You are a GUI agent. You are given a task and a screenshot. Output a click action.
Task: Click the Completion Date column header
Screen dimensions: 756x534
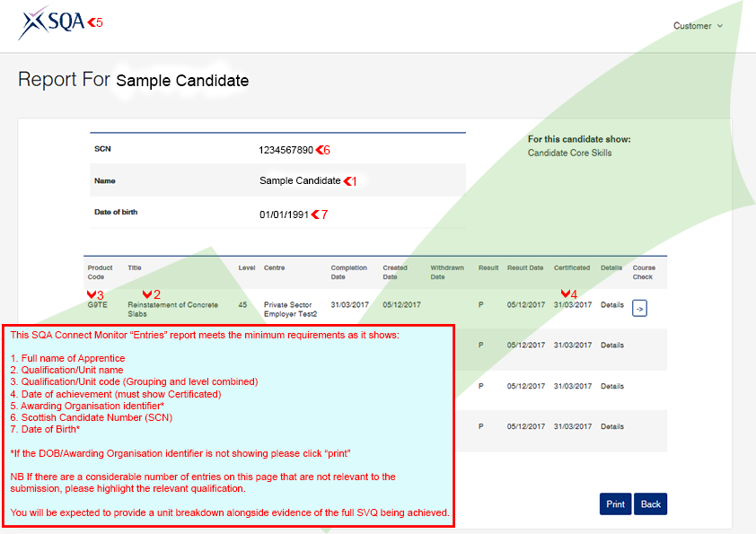348,272
